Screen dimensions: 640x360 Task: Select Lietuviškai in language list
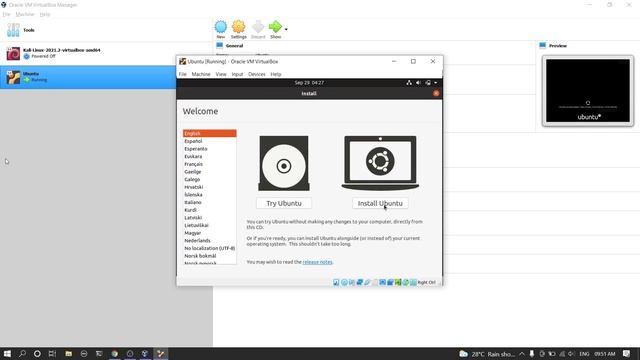[209, 225]
